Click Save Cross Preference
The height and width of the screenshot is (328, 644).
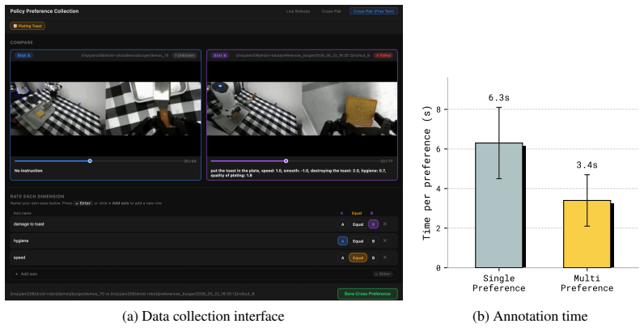(x=367, y=294)
